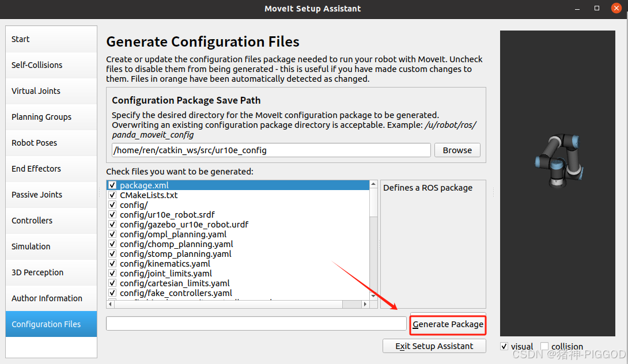Click file list scroll up arrow
Screen dimensions: 628x364
373,184
